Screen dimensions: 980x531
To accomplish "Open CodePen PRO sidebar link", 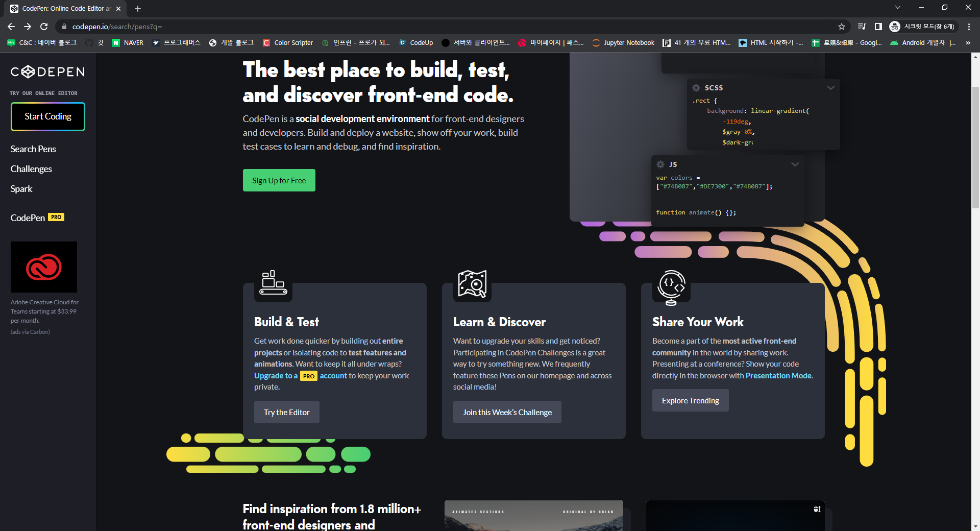I will coord(37,218).
